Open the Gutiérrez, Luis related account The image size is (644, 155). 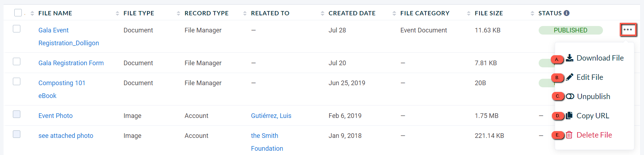(x=271, y=115)
